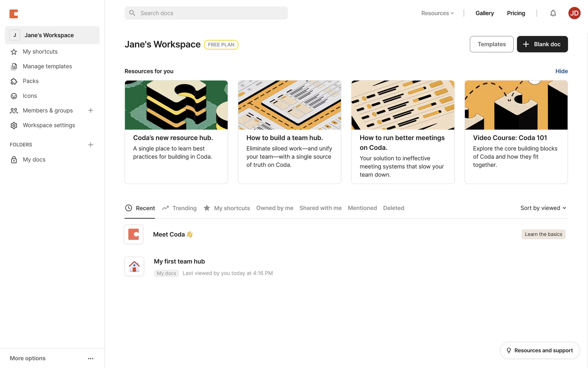This screenshot has width=588, height=368.
Task: Expand the Resources dropdown menu
Action: (x=437, y=13)
